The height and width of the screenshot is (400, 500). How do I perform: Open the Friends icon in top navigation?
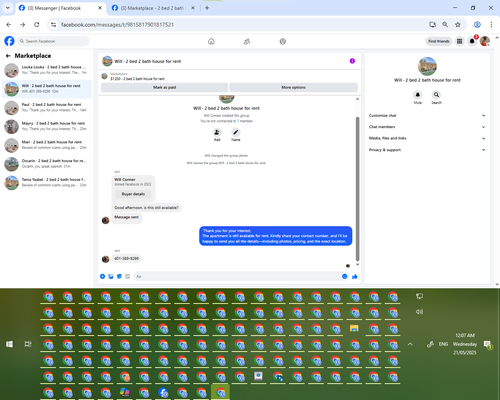click(247, 41)
